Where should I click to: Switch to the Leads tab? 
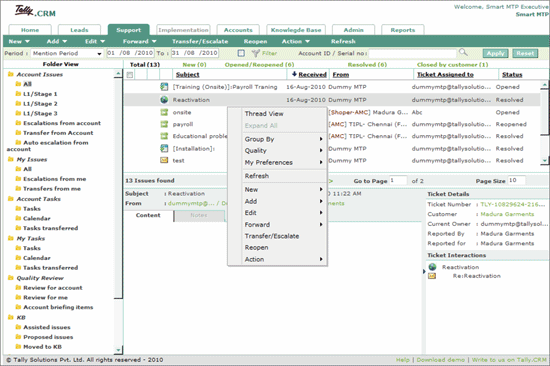click(79, 30)
